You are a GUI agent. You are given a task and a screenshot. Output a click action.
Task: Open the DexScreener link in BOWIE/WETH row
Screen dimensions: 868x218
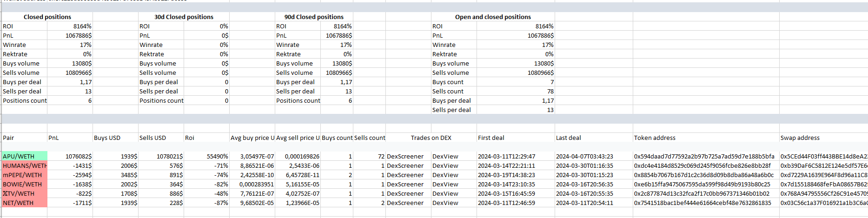[x=405, y=185]
